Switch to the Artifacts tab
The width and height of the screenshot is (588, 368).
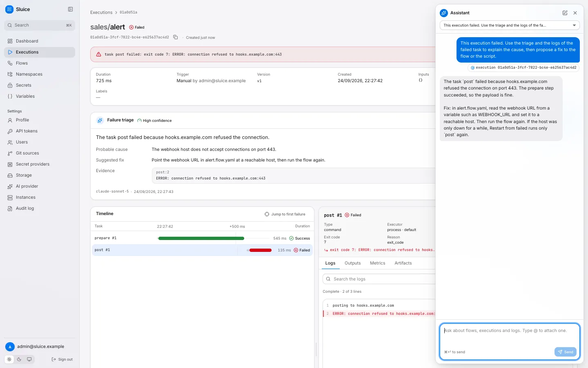coord(403,263)
